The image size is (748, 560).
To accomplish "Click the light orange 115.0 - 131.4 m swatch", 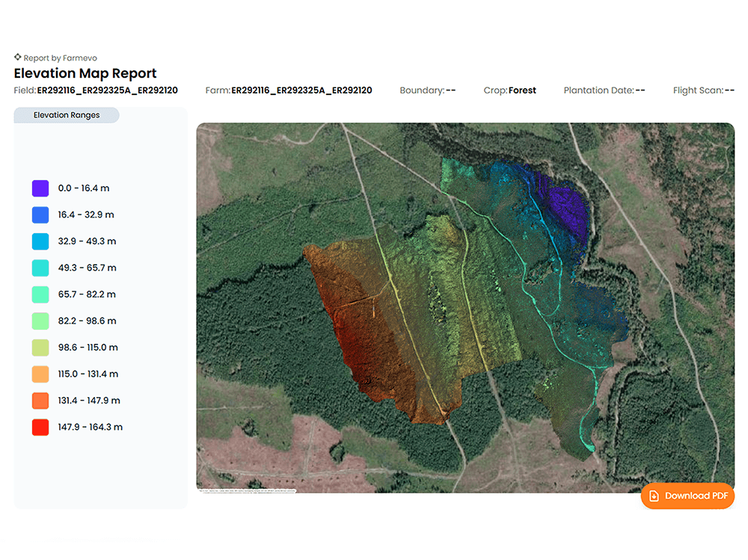I will click(x=40, y=374).
